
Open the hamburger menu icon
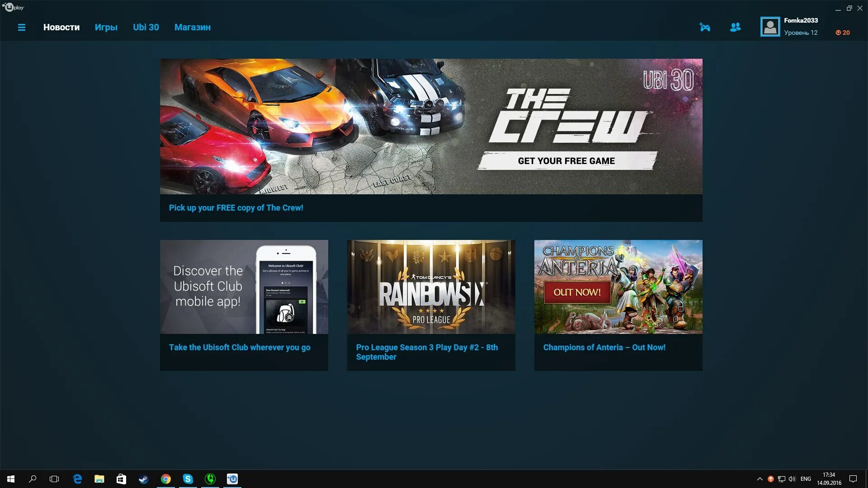[x=21, y=28]
